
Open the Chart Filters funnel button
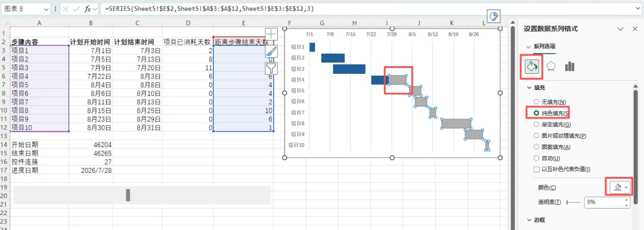271,68
